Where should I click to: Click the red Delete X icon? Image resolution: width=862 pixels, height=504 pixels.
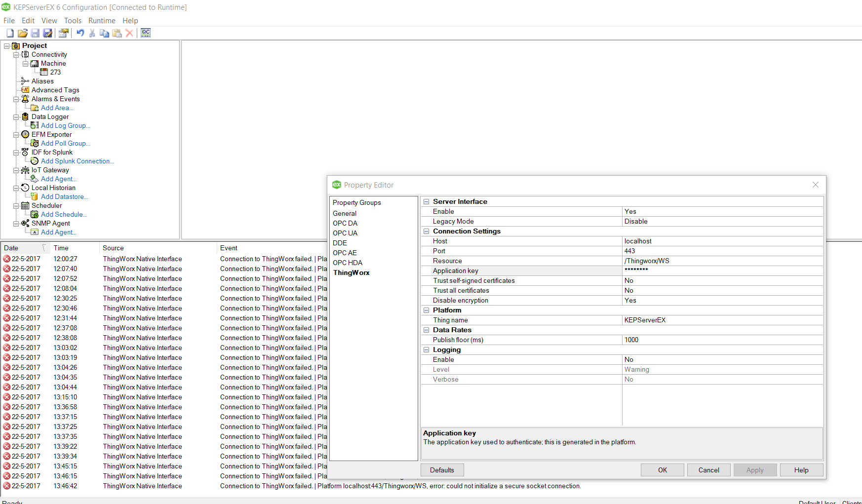pyautogui.click(x=129, y=33)
